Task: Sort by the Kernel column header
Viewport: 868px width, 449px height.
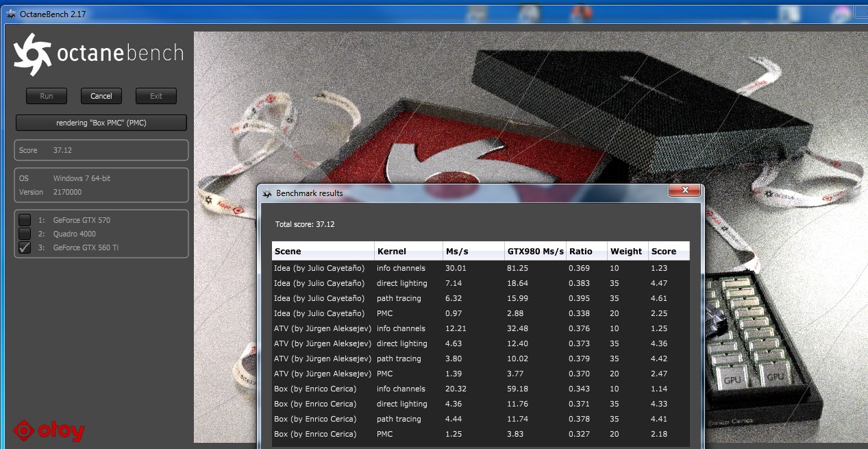Action: [x=408, y=252]
